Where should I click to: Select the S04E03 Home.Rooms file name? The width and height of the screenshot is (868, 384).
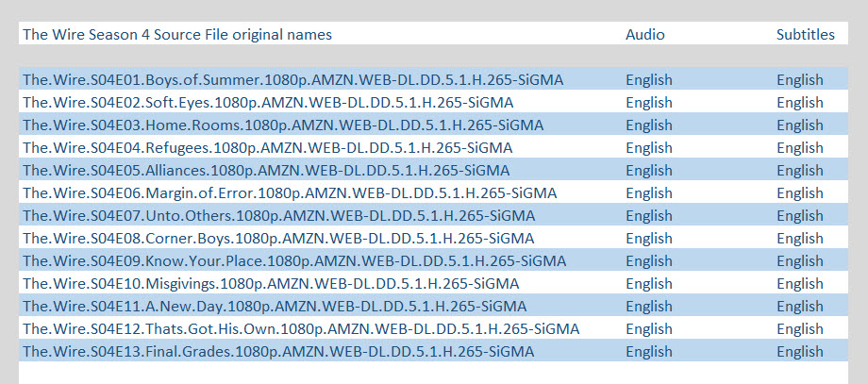click(x=283, y=125)
